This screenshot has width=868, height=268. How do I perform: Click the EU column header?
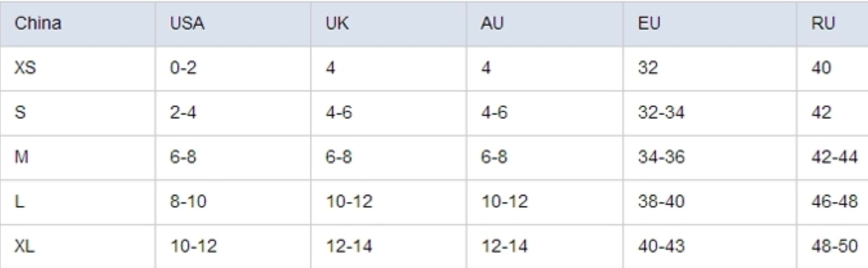[x=710, y=24]
